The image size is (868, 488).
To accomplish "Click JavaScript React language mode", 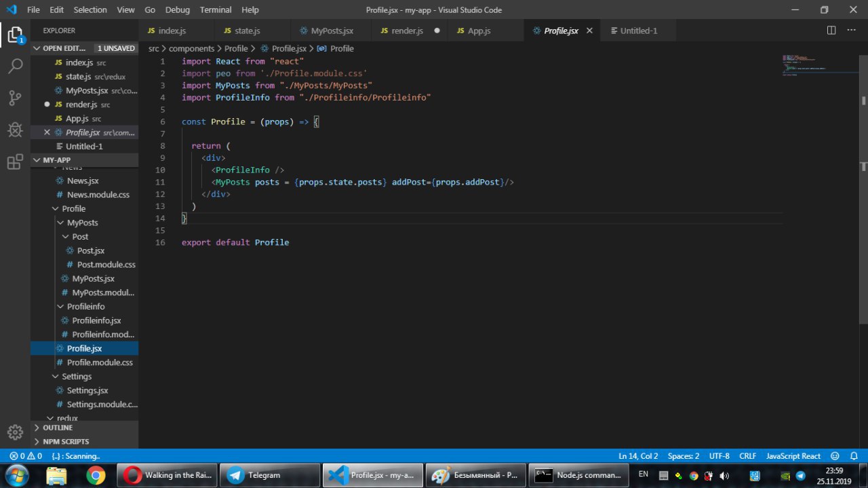I will (793, 456).
